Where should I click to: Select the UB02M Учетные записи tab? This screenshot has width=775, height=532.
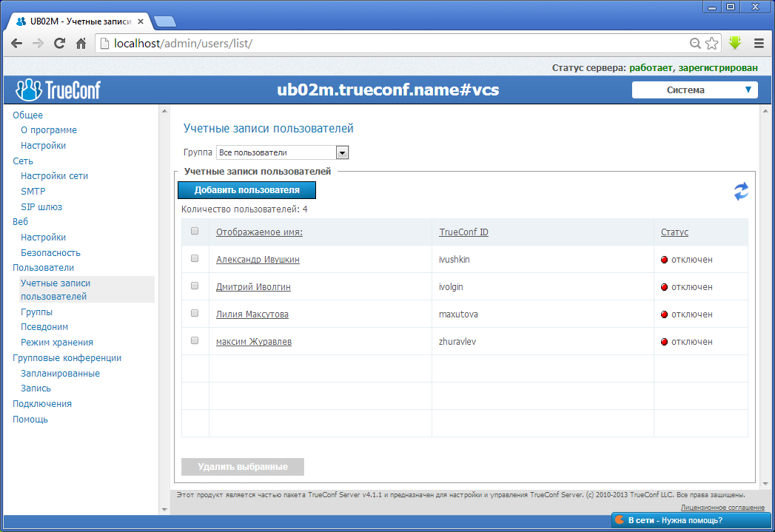tap(79, 21)
